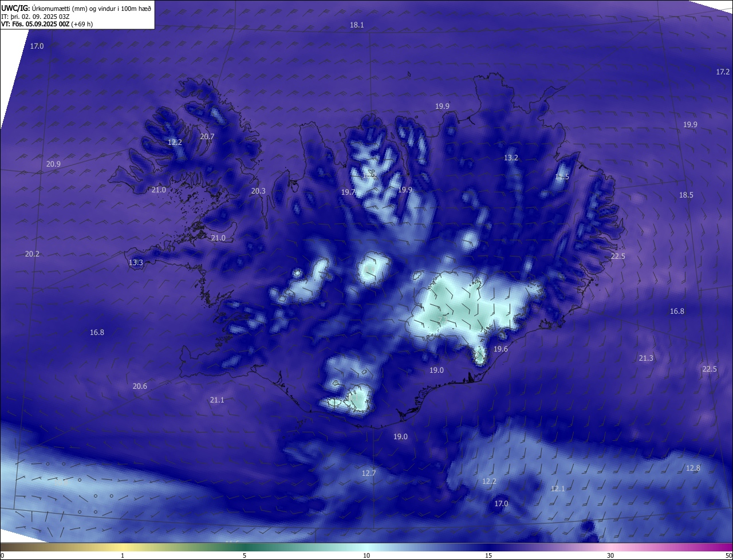Click the 19.7 value in north Iceland
The height and width of the screenshot is (560, 733).
pyautogui.click(x=348, y=192)
